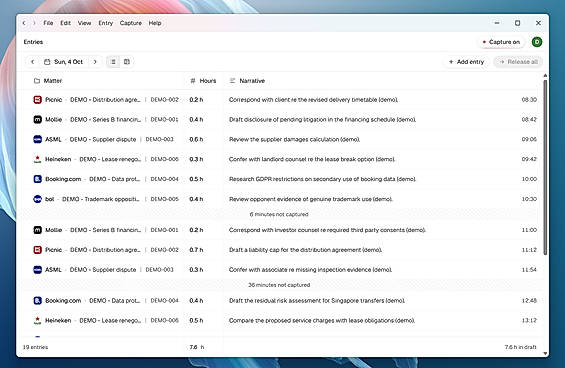Open the View menu

(x=84, y=23)
